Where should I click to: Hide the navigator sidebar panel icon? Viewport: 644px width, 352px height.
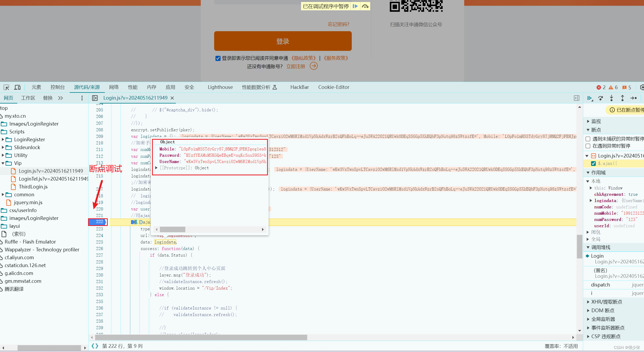pos(95,98)
